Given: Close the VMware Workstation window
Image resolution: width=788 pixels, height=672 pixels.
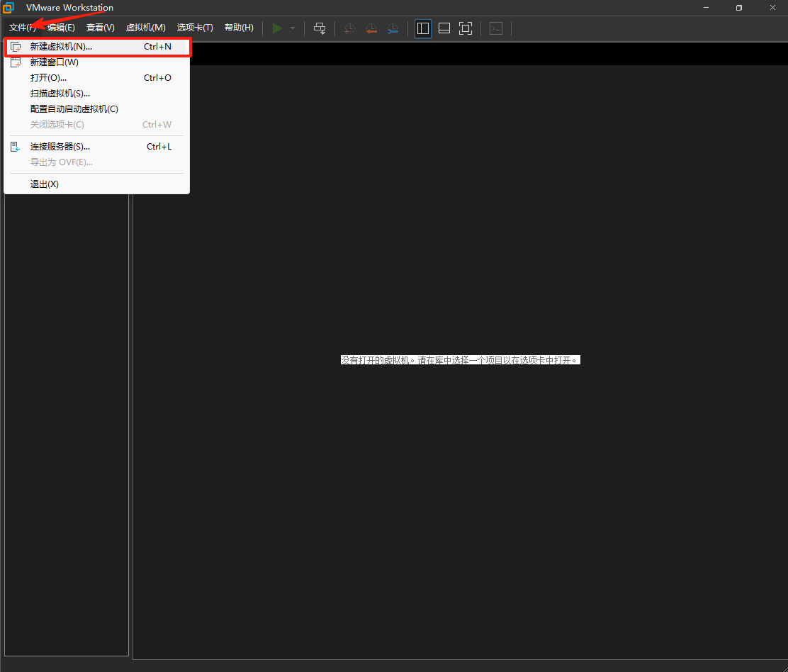Looking at the screenshot, I should click(x=772, y=8).
